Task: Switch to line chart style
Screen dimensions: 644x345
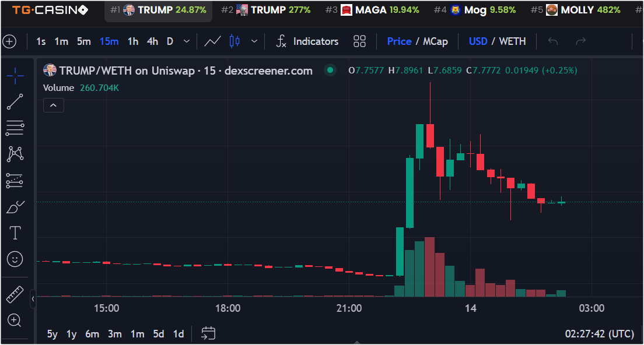Action: click(x=213, y=41)
